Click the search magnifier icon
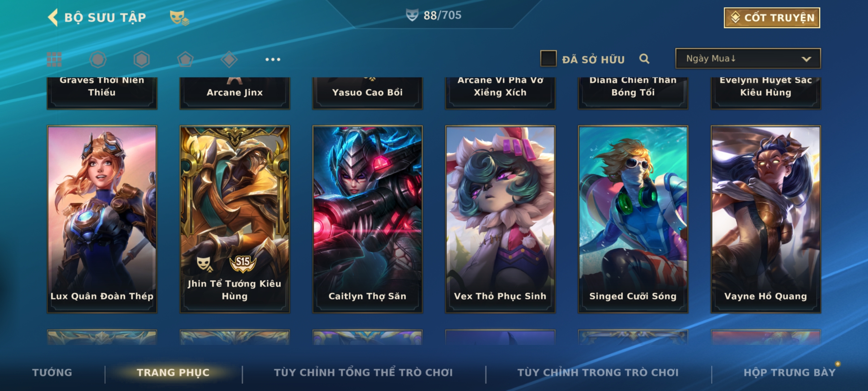Image resolution: width=868 pixels, height=391 pixels. pos(644,59)
